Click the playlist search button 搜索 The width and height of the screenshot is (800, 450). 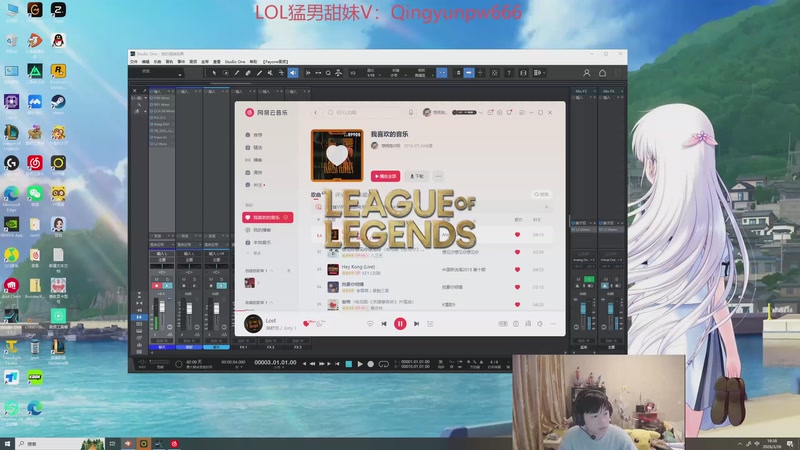[541, 194]
